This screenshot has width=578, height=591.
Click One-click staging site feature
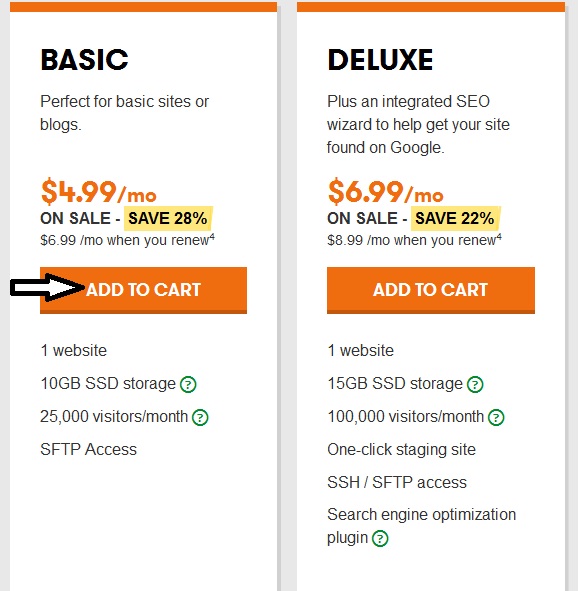pyautogui.click(x=402, y=449)
